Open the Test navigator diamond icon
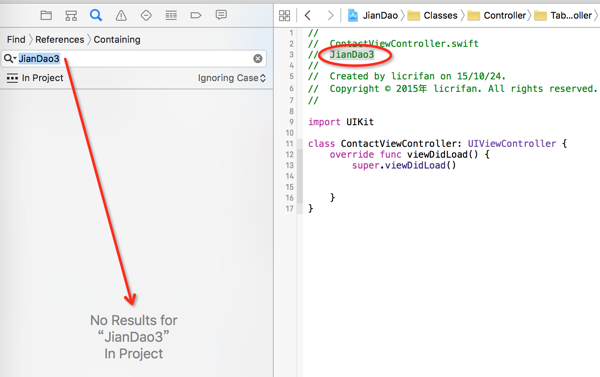This screenshot has height=377, width=600. (x=146, y=15)
